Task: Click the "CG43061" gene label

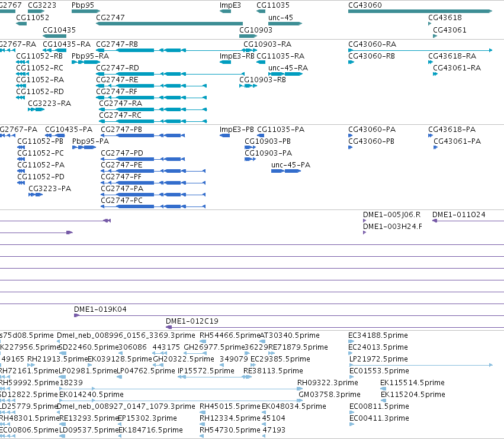Action: tap(450, 30)
